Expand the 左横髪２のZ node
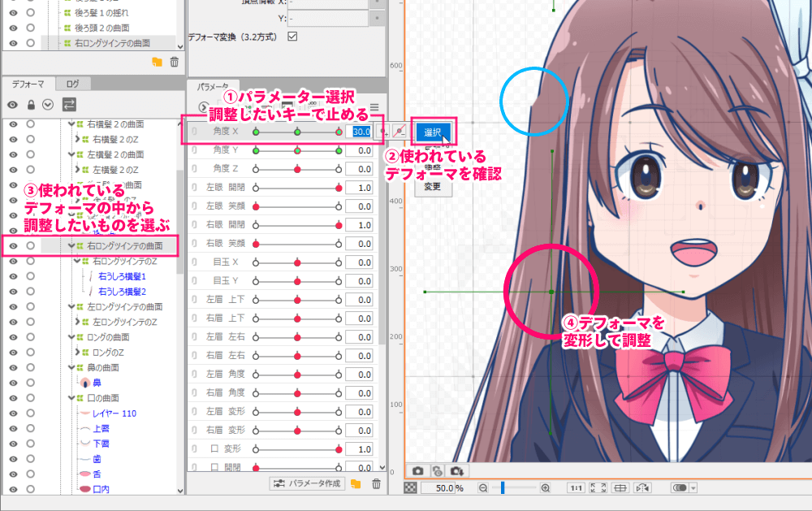 click(x=77, y=170)
